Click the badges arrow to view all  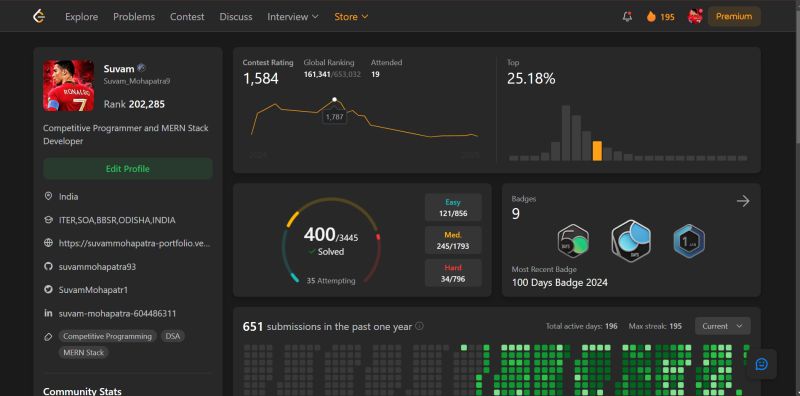743,201
